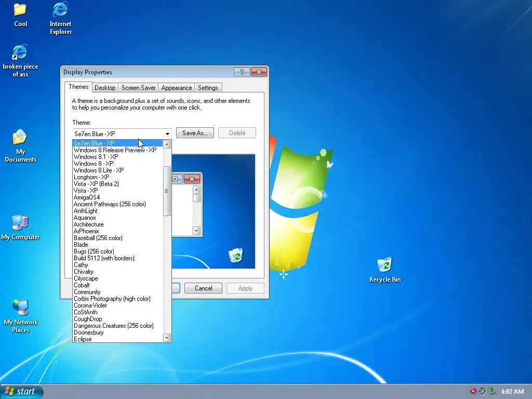Click the Start button on the taskbar
532x399 pixels.
pos(22,392)
